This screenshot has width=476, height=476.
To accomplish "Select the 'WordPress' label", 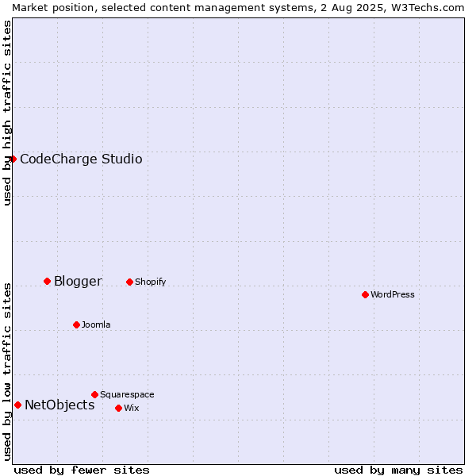I will (392, 294).
